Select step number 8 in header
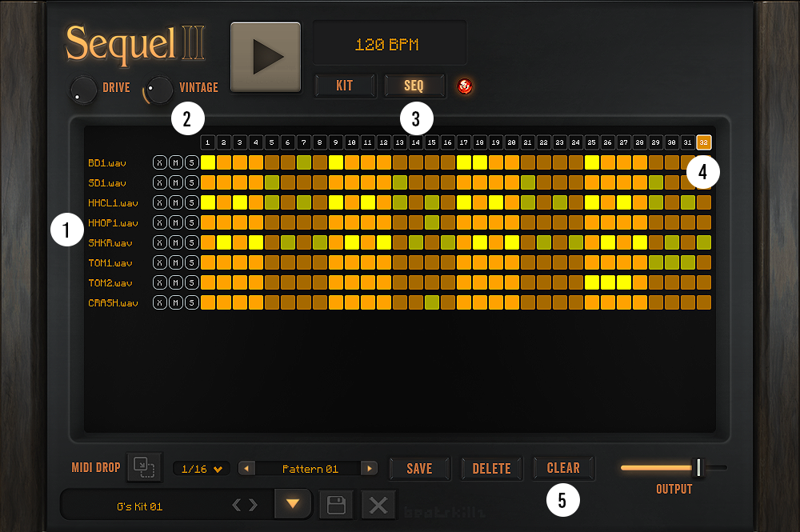Image resolution: width=800 pixels, height=532 pixels. (x=319, y=142)
